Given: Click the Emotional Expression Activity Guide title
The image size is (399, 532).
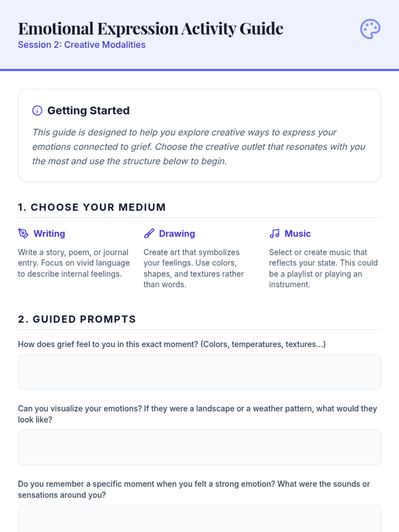Looking at the screenshot, I should click(151, 29).
